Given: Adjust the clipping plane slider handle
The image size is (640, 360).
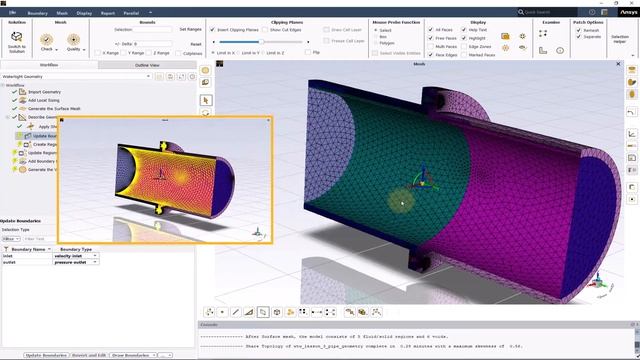Looking at the screenshot, I should pos(261,42).
